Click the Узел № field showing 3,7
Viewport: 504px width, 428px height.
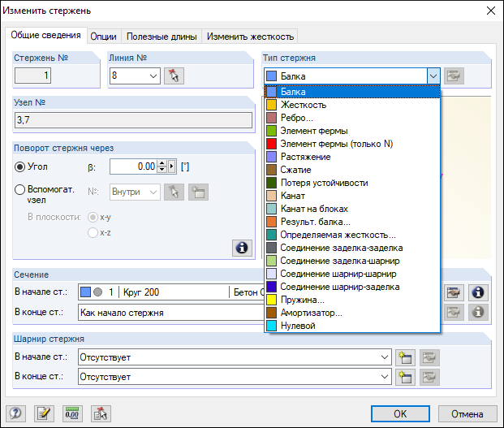coord(133,120)
